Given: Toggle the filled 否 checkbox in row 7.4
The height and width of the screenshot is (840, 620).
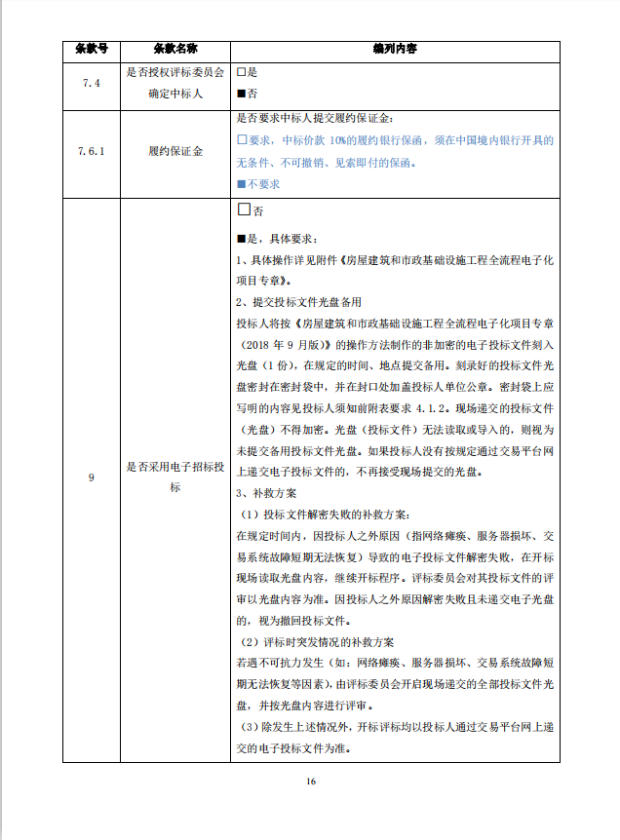Looking at the screenshot, I should pos(241,94).
